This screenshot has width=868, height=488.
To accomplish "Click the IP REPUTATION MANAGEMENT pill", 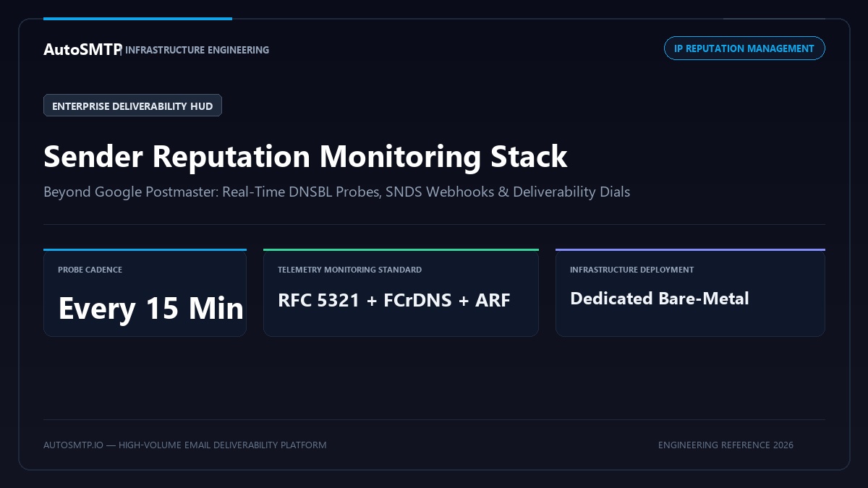I will pos(744,48).
